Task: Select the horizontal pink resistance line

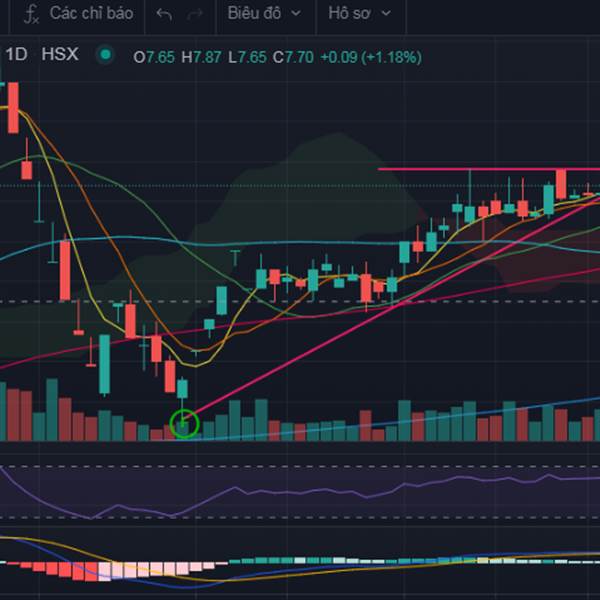Action: pos(489,169)
